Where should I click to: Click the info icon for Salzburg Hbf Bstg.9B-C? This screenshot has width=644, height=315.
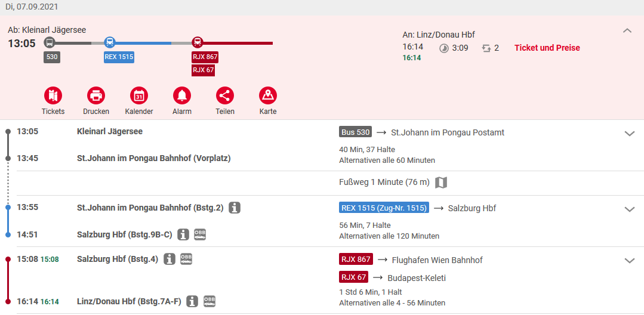tap(183, 234)
